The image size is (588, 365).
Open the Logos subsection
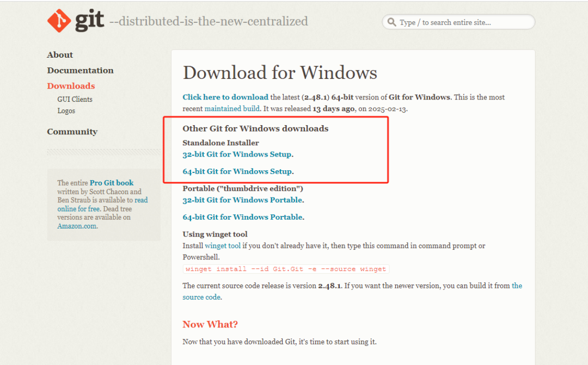click(x=66, y=111)
